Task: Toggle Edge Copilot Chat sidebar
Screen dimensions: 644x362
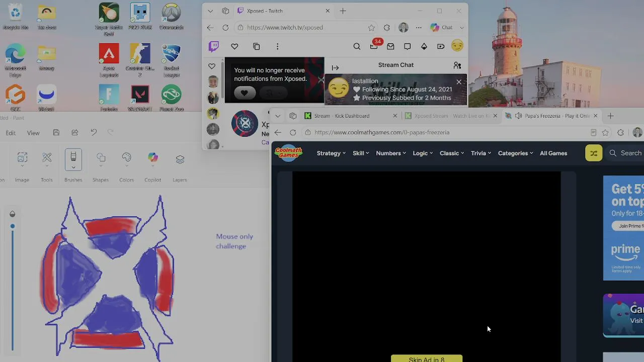Action: pyautogui.click(x=441, y=28)
